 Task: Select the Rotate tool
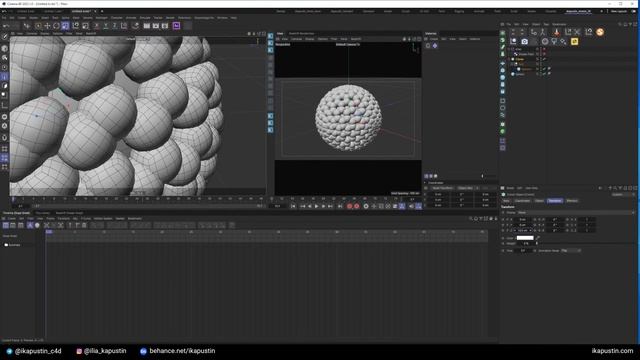pos(56,26)
